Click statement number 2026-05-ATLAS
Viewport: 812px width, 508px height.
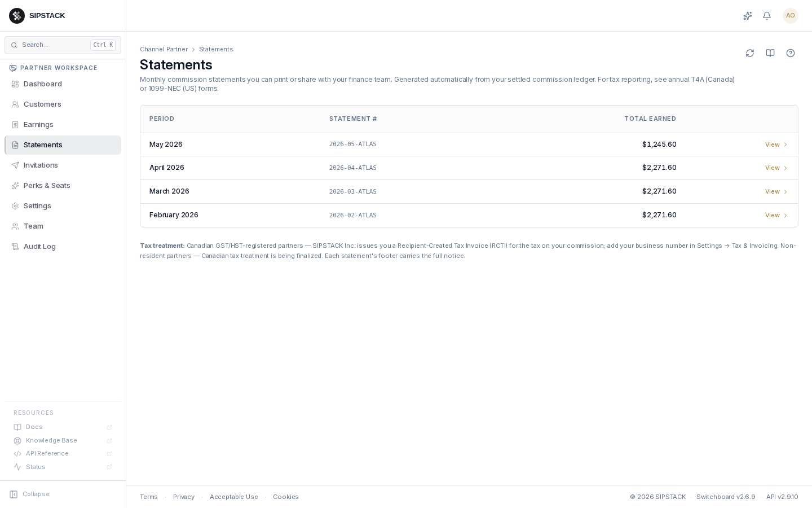tap(353, 144)
